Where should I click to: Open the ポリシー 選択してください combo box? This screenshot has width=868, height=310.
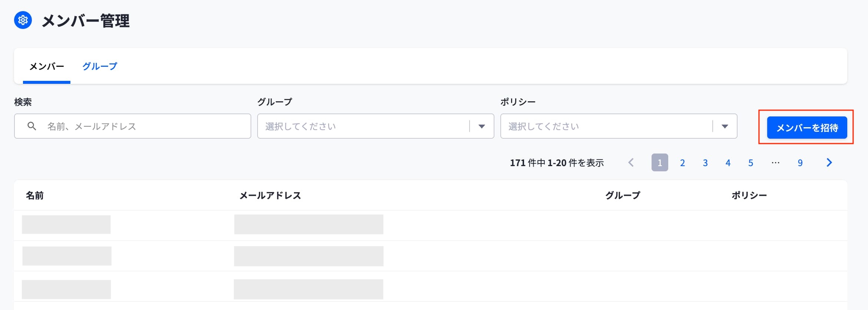click(619, 126)
